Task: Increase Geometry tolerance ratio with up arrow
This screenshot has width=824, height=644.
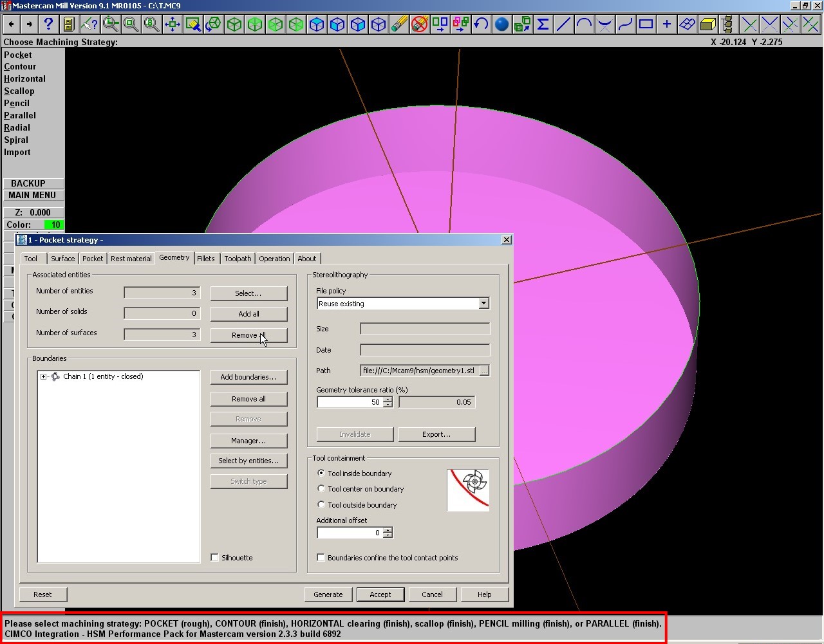Action: point(388,400)
